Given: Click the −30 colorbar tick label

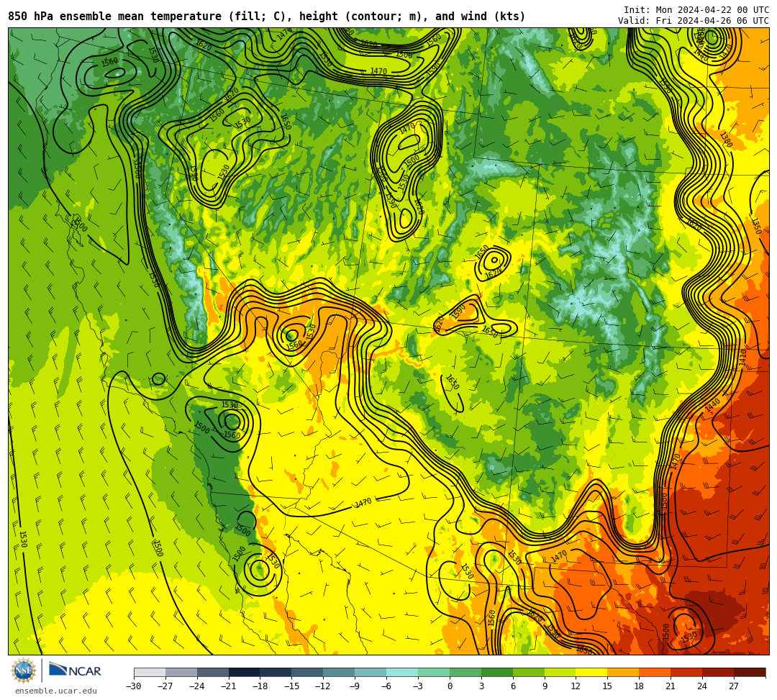Looking at the screenshot, I should pos(134,686).
